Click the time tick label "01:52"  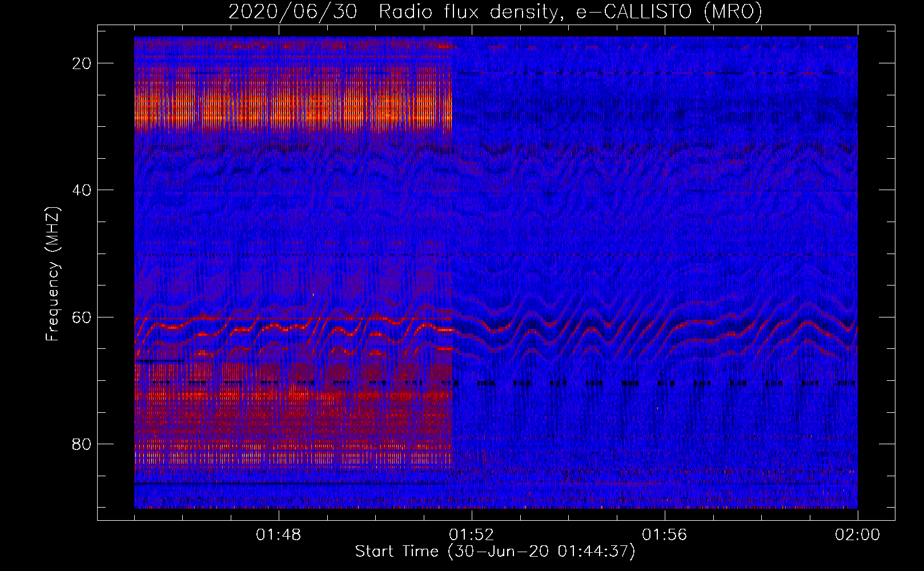click(472, 535)
